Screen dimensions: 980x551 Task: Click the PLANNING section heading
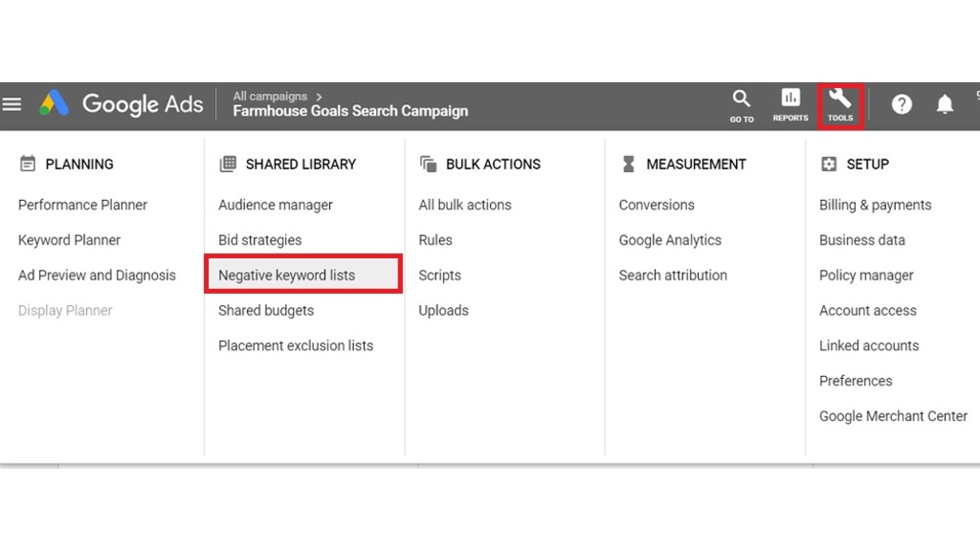[x=79, y=165]
